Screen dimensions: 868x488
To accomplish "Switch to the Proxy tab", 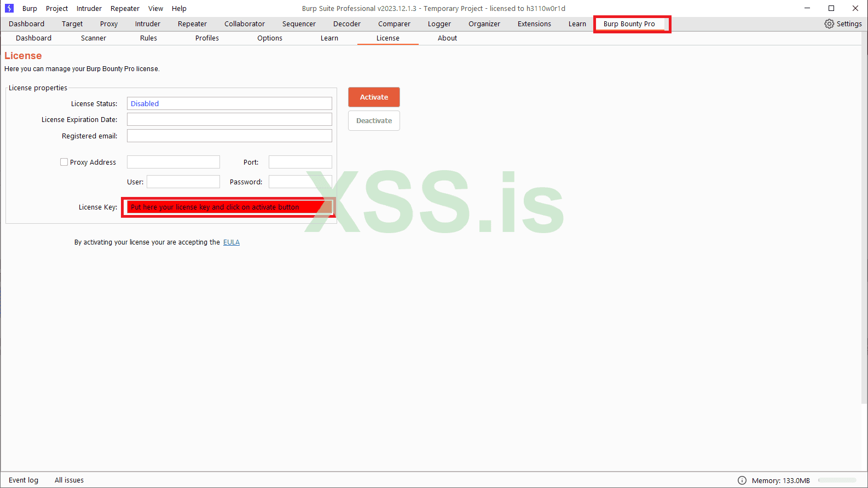I will [109, 24].
